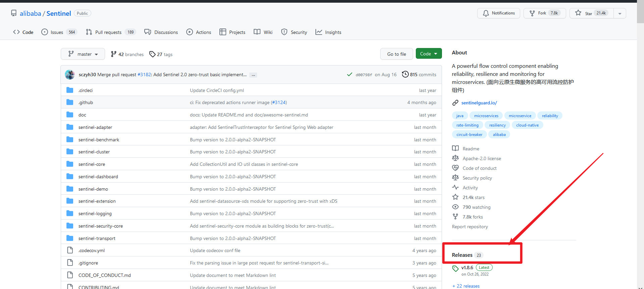The width and height of the screenshot is (644, 289).
Task: Click the sczyh30 avatar thumbnail
Action: pyautogui.click(x=70, y=75)
